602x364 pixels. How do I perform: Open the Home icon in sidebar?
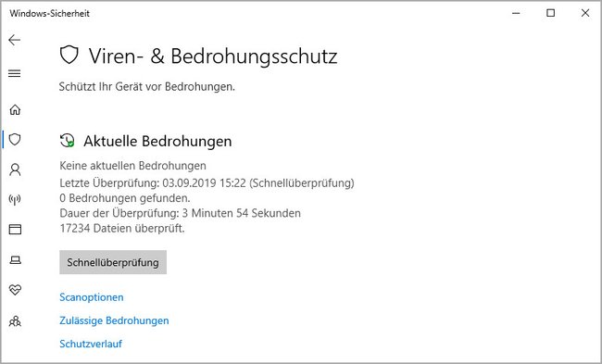[15, 110]
